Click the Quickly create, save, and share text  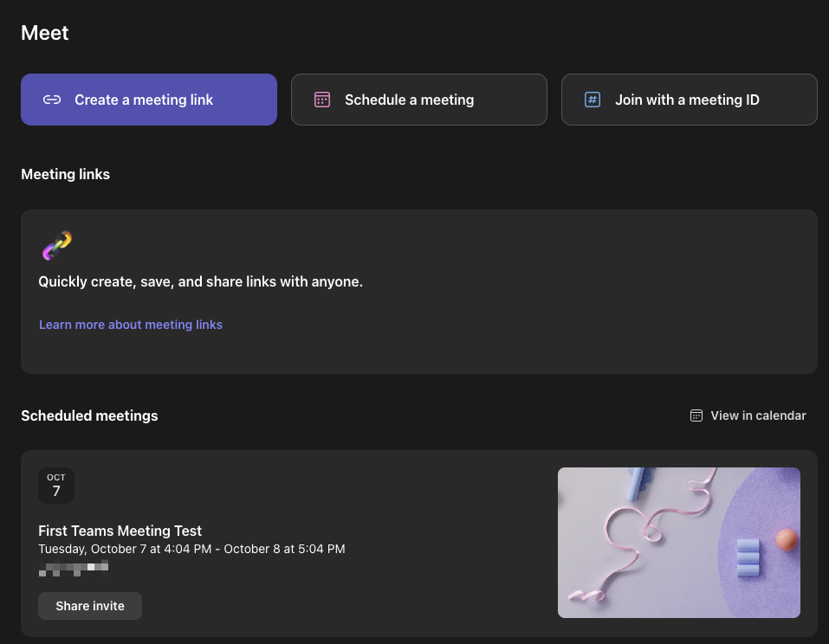[x=200, y=282]
